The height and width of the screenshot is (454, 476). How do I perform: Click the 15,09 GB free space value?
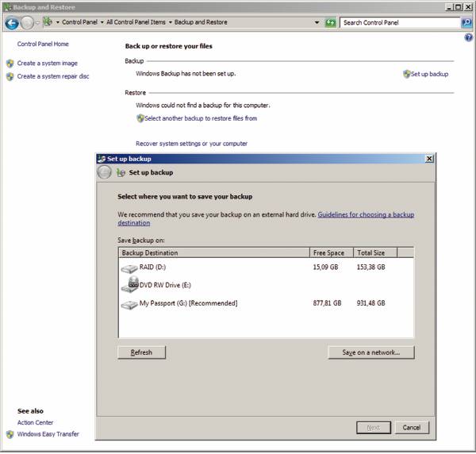coord(325,267)
